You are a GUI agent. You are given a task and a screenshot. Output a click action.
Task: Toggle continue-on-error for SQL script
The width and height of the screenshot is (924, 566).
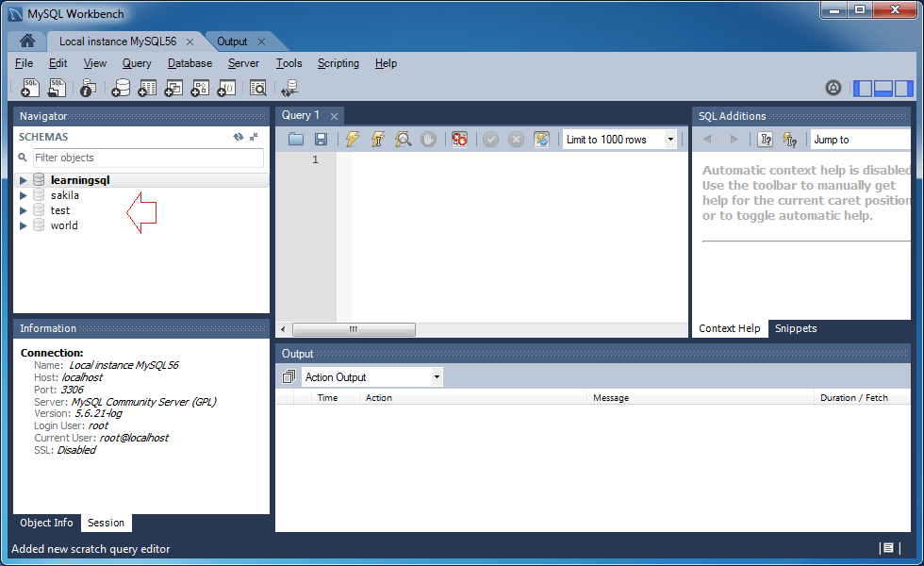(460, 140)
